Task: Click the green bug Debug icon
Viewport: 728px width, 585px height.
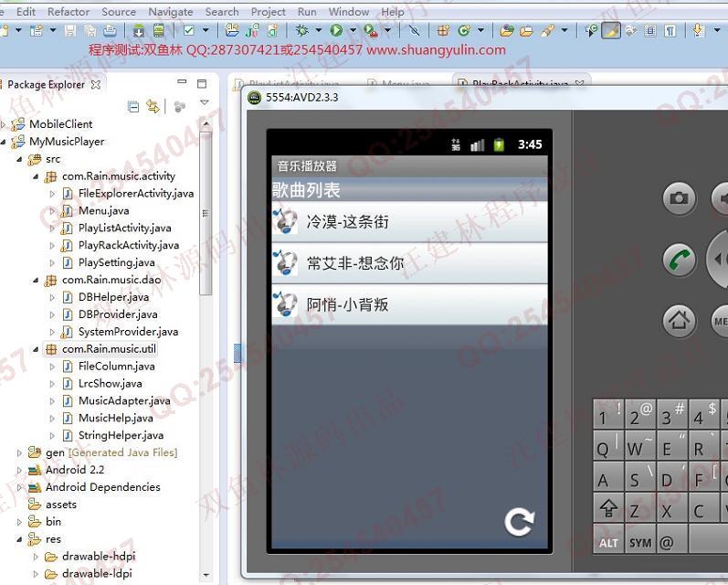Action: click(302, 31)
